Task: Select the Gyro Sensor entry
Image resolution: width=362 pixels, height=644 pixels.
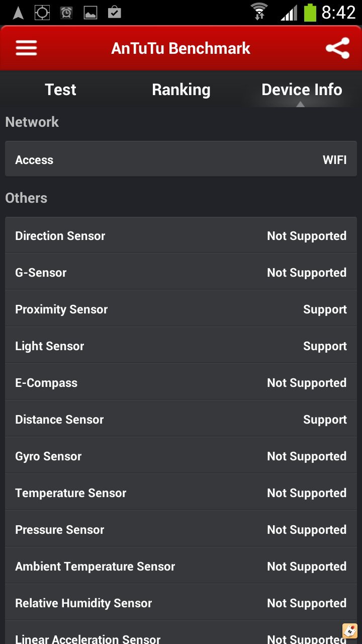Action: pos(181,456)
